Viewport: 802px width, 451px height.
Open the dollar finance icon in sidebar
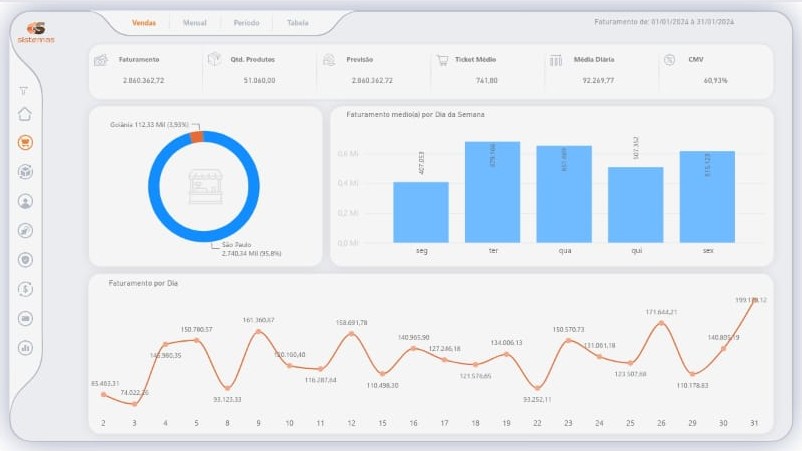coord(25,289)
